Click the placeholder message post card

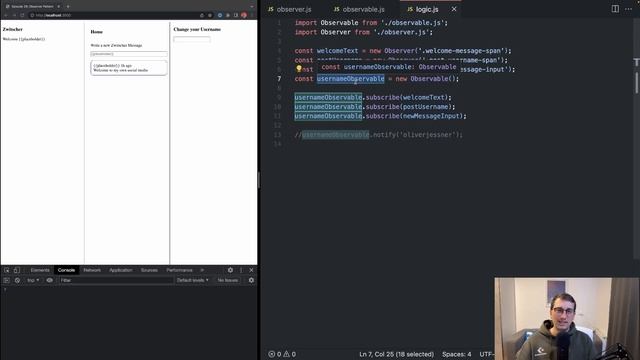[x=129, y=68]
